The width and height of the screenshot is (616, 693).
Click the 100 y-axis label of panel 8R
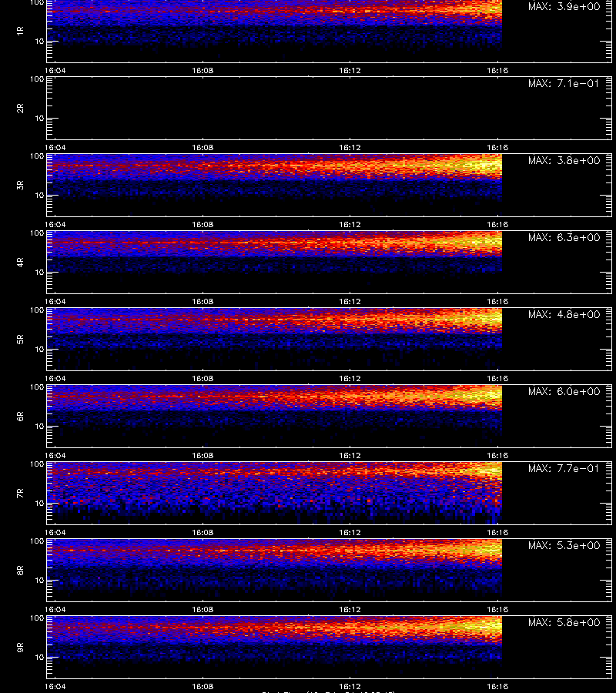coord(37,541)
